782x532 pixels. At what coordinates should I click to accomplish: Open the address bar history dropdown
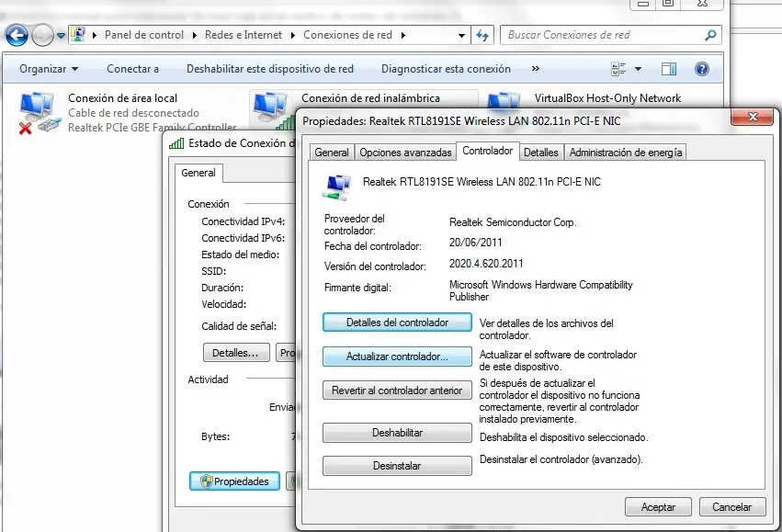click(x=462, y=36)
